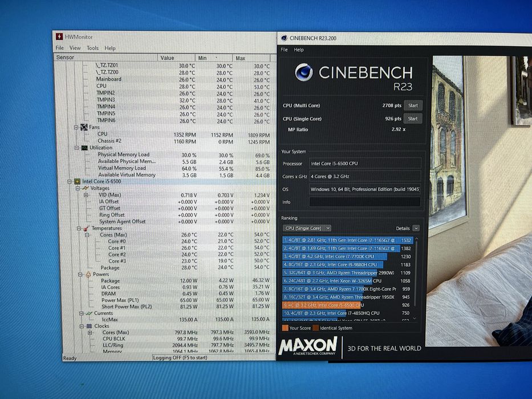532x399 pixels.
Task: Click the Voltages category icon
Action: (85, 188)
